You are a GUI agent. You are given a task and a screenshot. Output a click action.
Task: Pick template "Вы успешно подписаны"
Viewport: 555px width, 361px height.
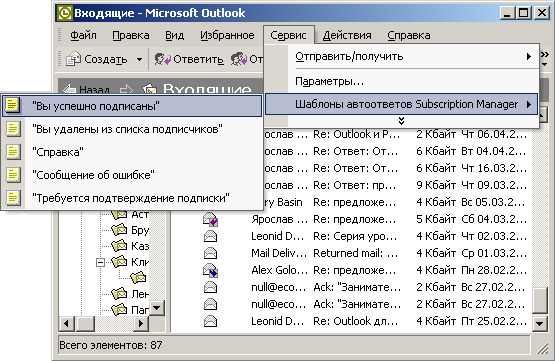point(132,105)
